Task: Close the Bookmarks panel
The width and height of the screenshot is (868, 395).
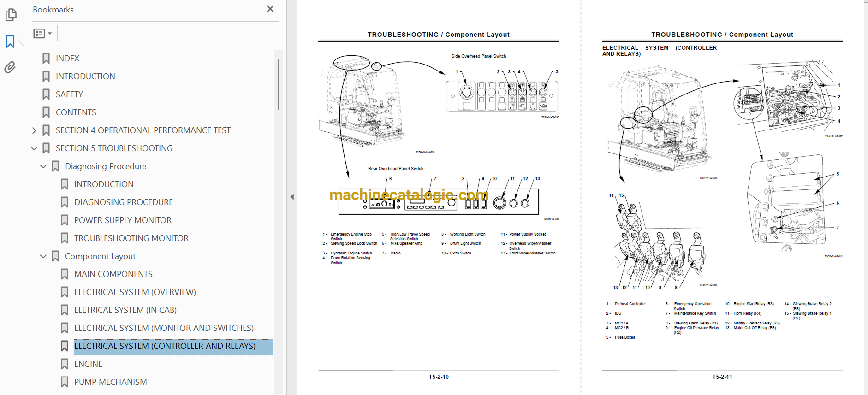Action: coord(270,9)
